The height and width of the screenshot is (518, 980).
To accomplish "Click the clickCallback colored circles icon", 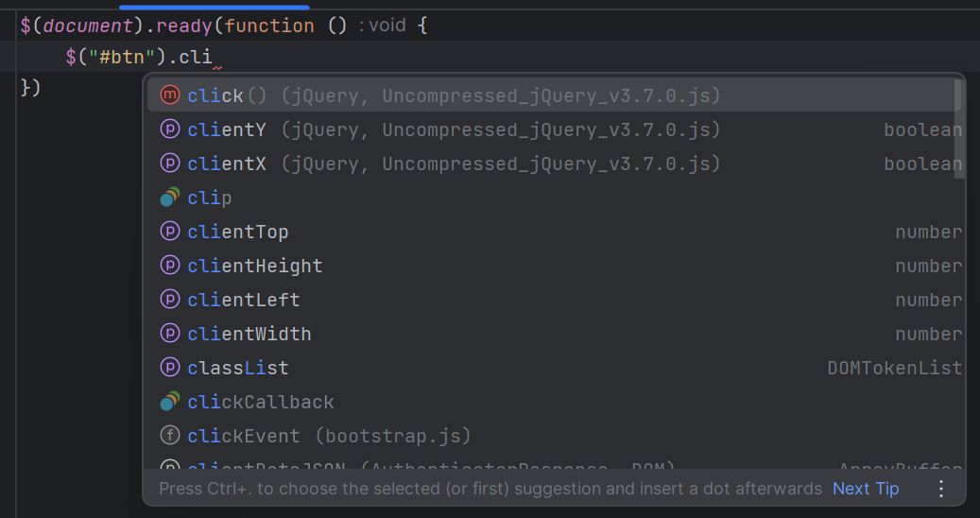I will (169, 401).
